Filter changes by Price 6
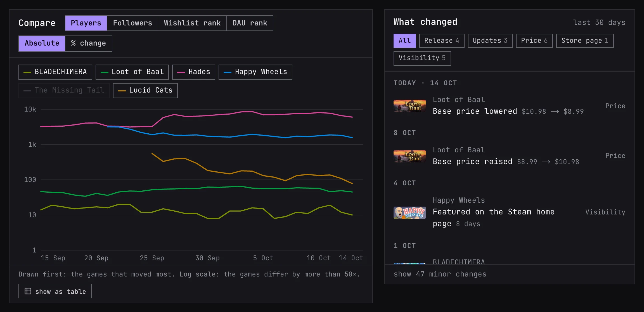 point(534,41)
